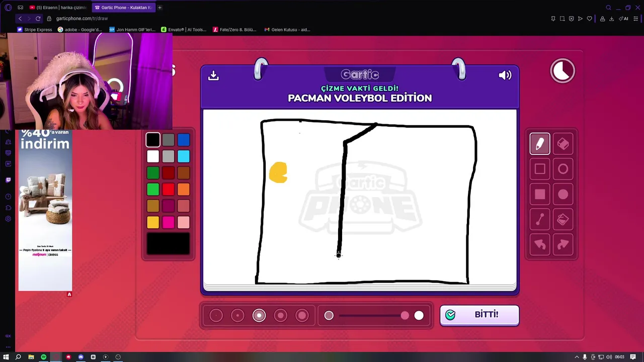Open extensions cube icon in sidebar
Screen dimensions: 644x362
point(8,208)
